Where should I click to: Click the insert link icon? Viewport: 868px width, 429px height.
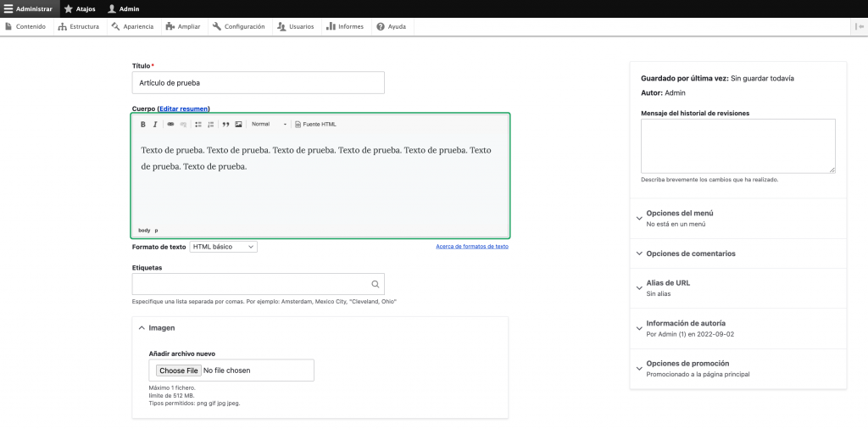(x=170, y=125)
